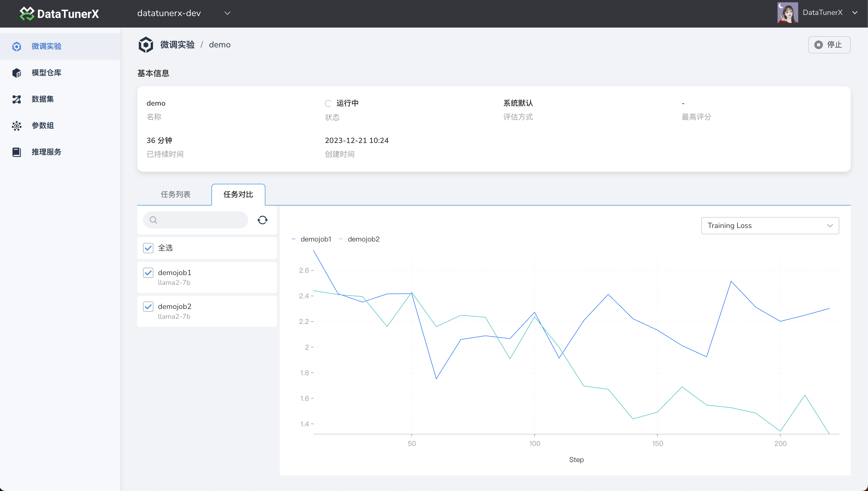Click the DataTunerX logo icon

coord(27,13)
